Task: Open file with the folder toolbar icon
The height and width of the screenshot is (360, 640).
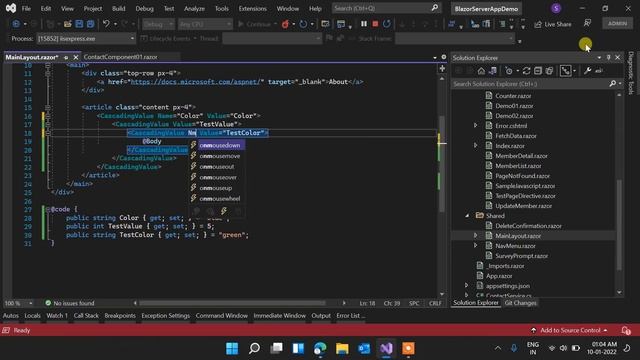Action: [68, 24]
